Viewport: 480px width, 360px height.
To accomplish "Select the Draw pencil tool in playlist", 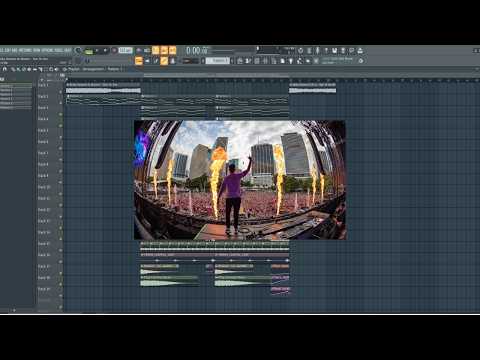I will click(13, 69).
